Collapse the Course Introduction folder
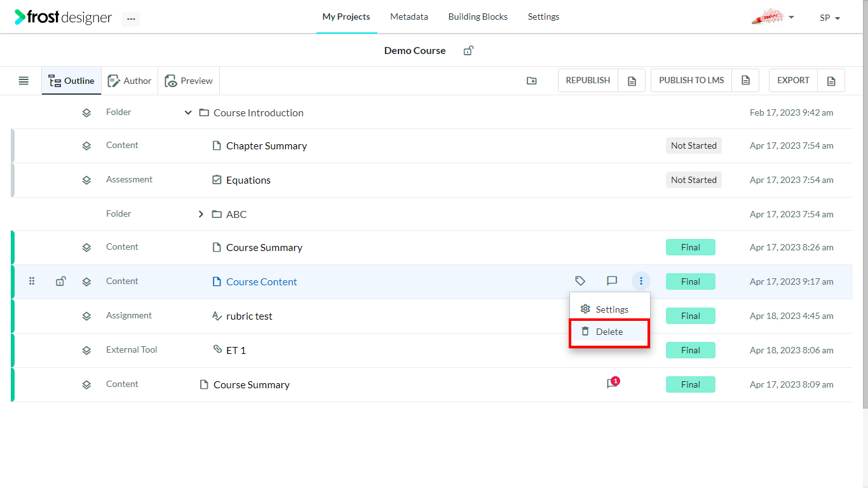868x488 pixels. click(x=188, y=112)
